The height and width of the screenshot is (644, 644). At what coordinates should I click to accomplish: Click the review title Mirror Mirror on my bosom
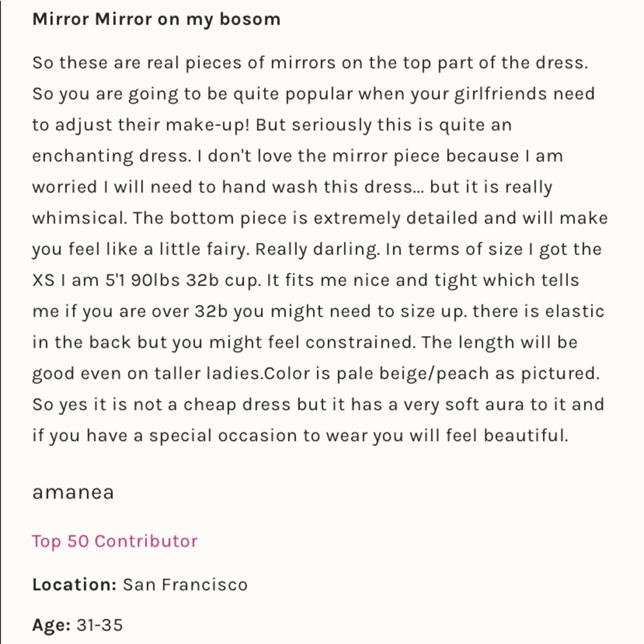pyautogui.click(x=156, y=19)
